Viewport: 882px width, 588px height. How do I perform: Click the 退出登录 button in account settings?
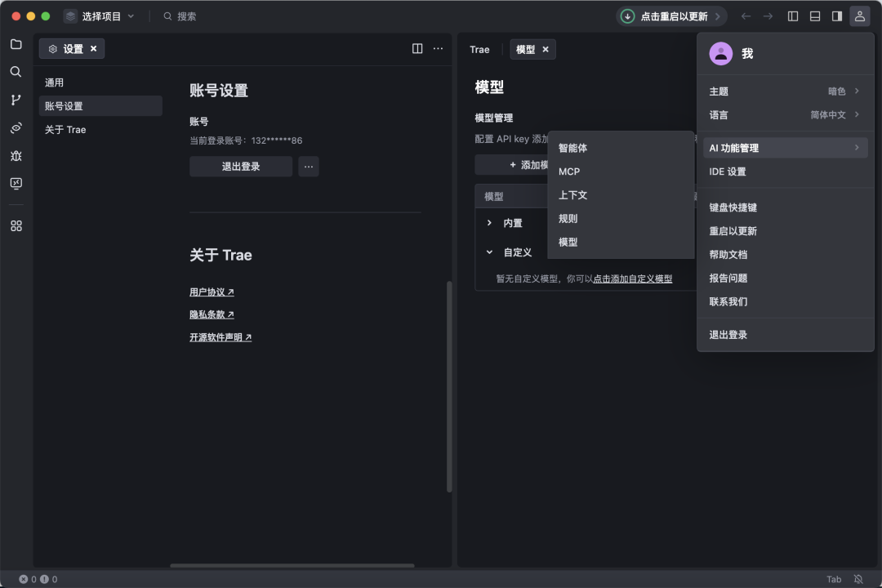[x=241, y=167]
